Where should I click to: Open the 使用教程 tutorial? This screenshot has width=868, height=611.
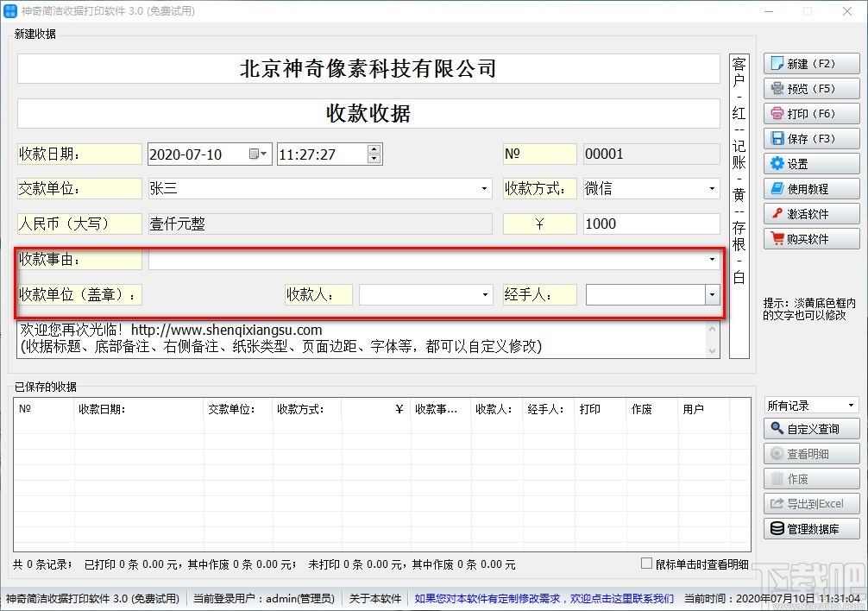(810, 188)
